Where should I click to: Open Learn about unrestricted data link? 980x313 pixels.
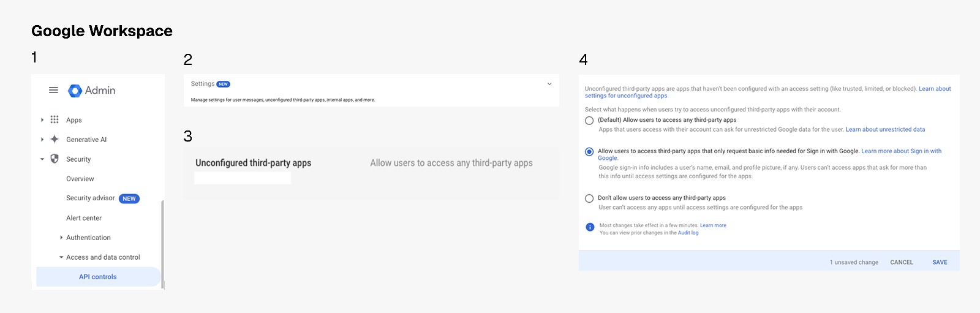tap(885, 129)
